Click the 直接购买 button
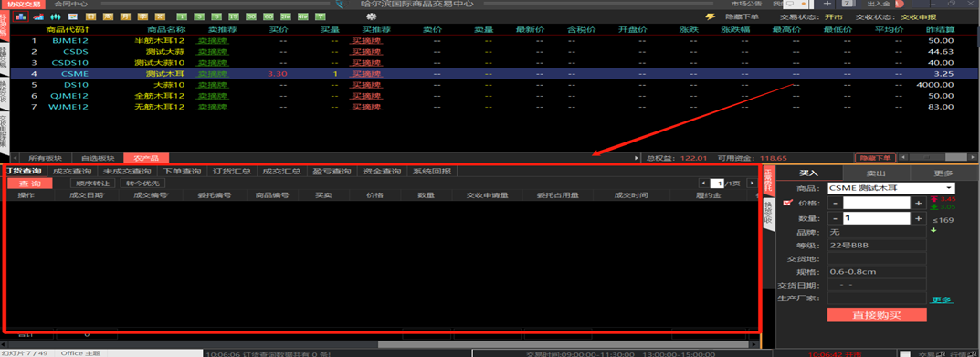The width and height of the screenshot is (980, 357). [x=877, y=314]
